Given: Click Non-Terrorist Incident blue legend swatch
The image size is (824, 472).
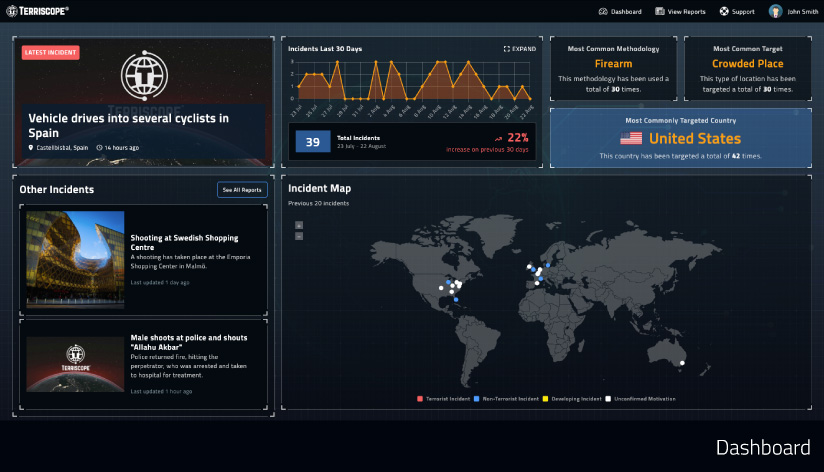Looking at the screenshot, I should coord(477,399).
